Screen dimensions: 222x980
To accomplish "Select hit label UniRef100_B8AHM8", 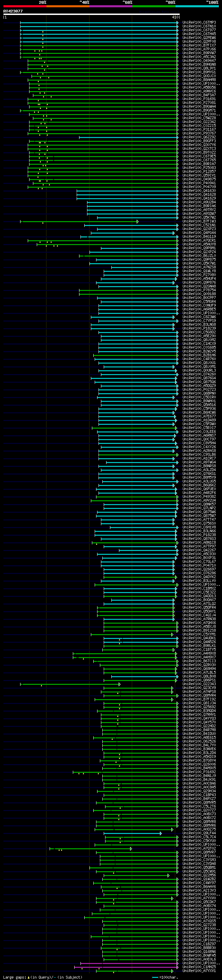I will (199, 80).
